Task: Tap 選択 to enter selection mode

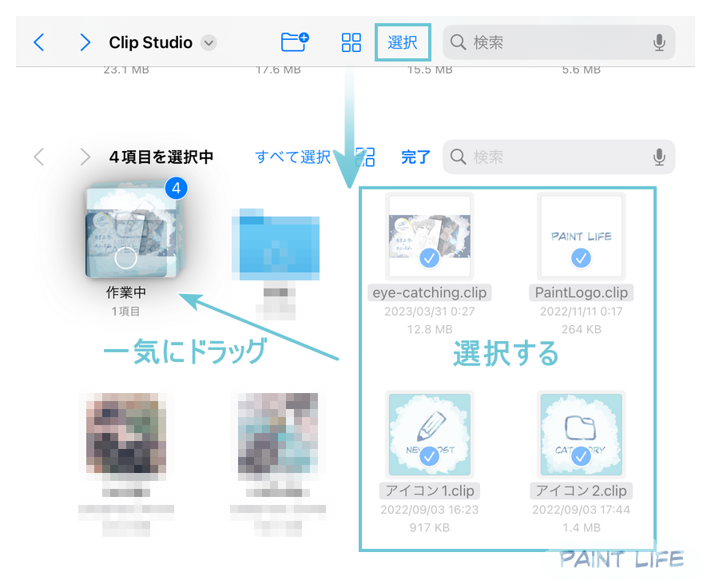Action: tap(403, 42)
